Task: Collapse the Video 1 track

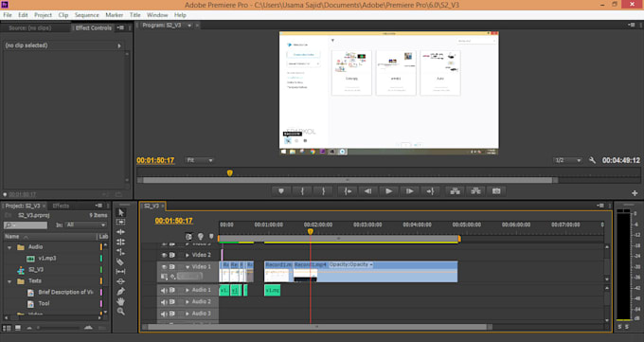Action: click(x=188, y=267)
